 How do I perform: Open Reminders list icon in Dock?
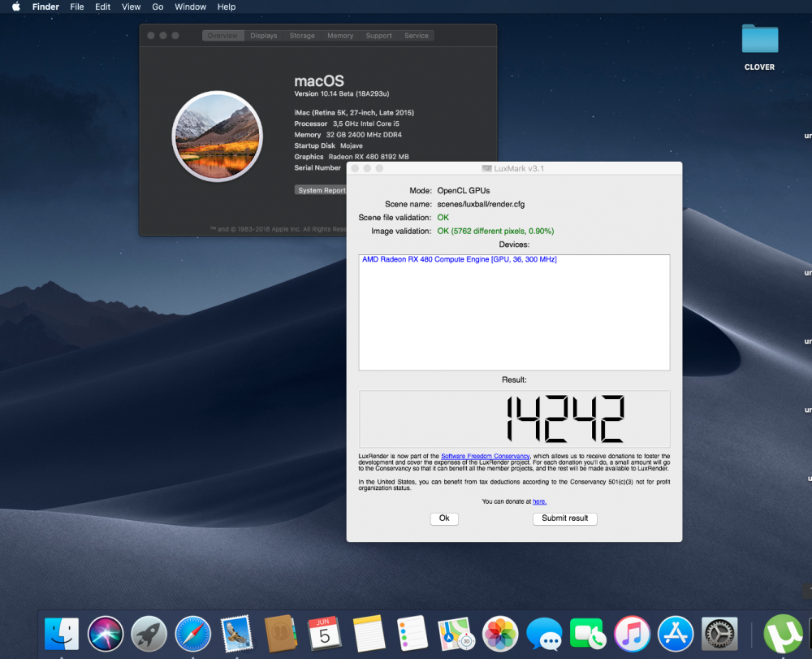tap(412, 634)
